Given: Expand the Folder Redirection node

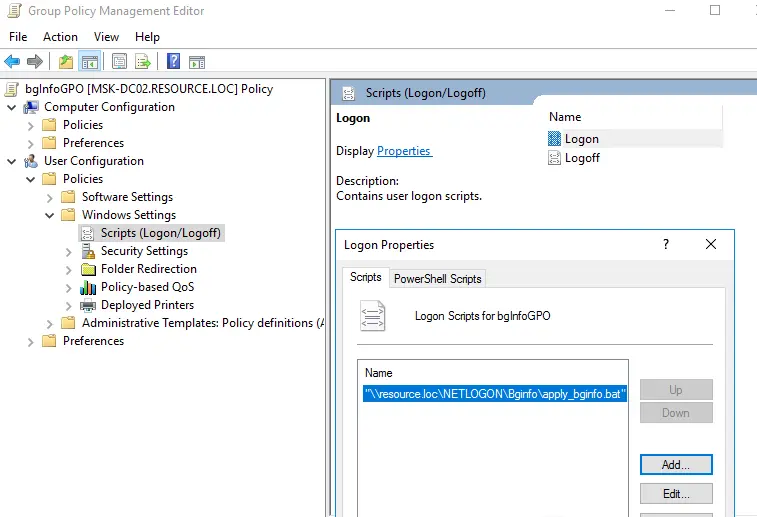Looking at the screenshot, I should pos(68,269).
